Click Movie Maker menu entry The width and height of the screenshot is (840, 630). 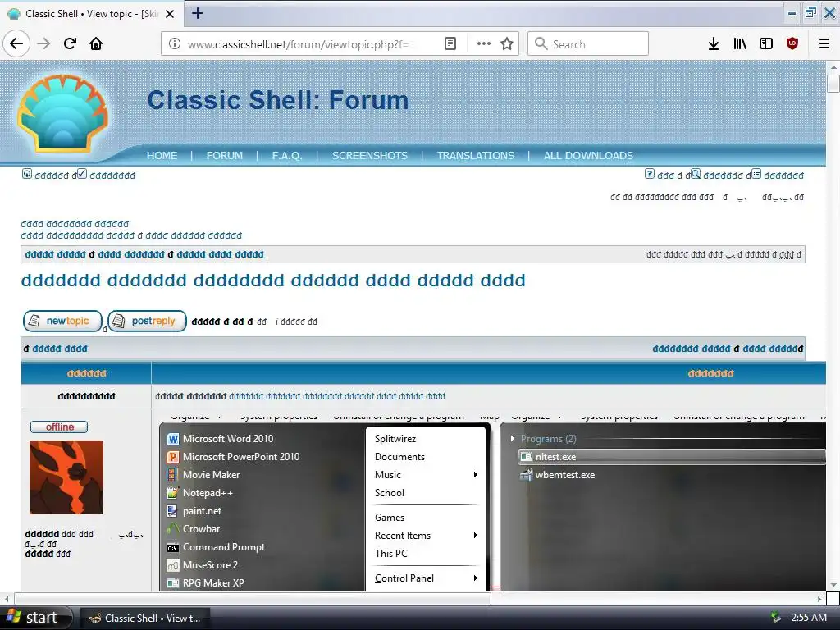(203, 475)
